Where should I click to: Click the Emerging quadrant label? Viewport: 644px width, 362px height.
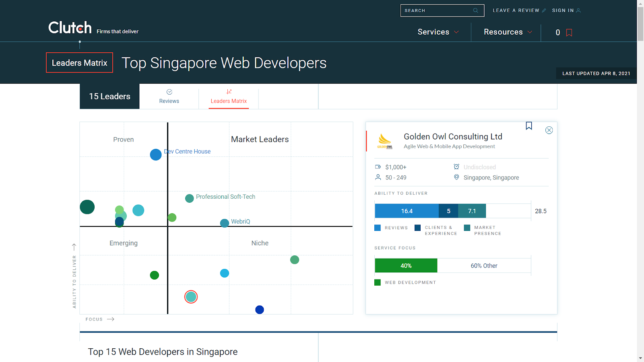pos(124,243)
